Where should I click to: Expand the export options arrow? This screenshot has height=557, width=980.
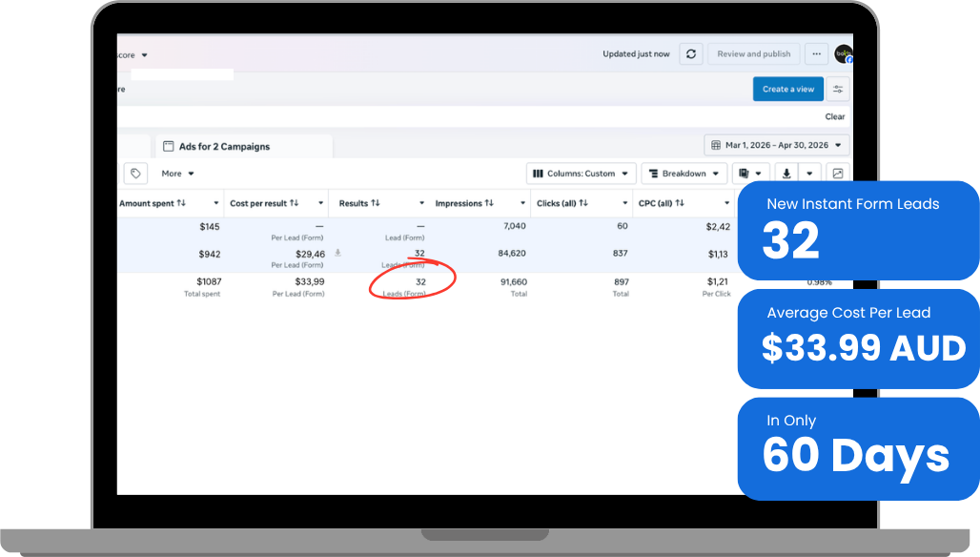pyautogui.click(x=809, y=174)
